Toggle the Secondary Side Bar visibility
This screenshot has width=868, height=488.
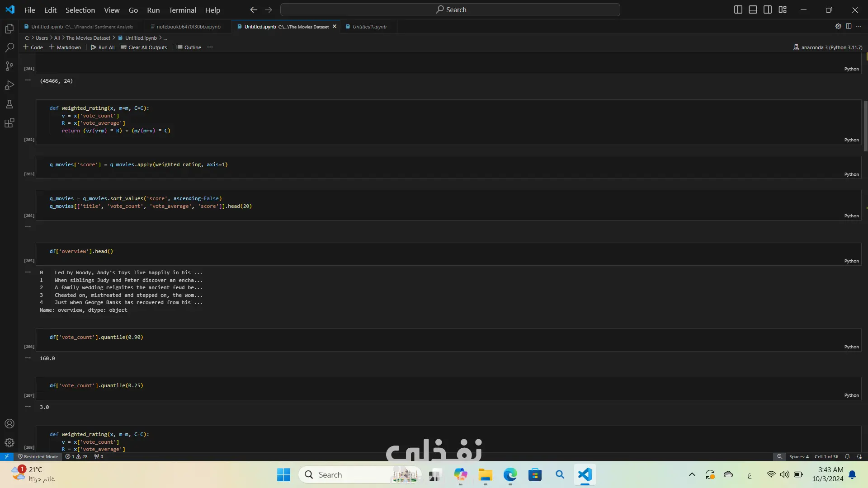(768, 9)
